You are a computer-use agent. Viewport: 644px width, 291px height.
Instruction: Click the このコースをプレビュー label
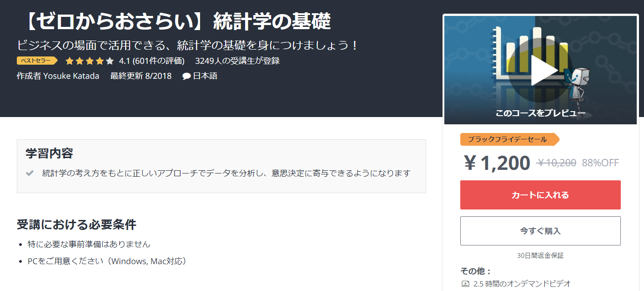[540, 113]
